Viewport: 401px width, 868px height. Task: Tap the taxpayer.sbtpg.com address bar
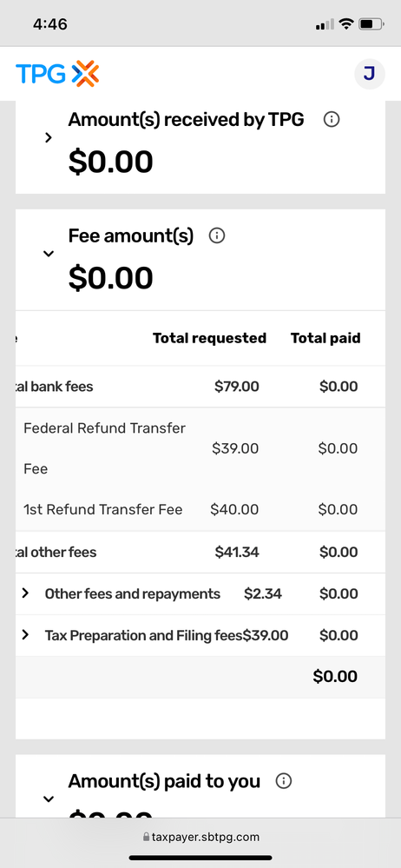200,837
